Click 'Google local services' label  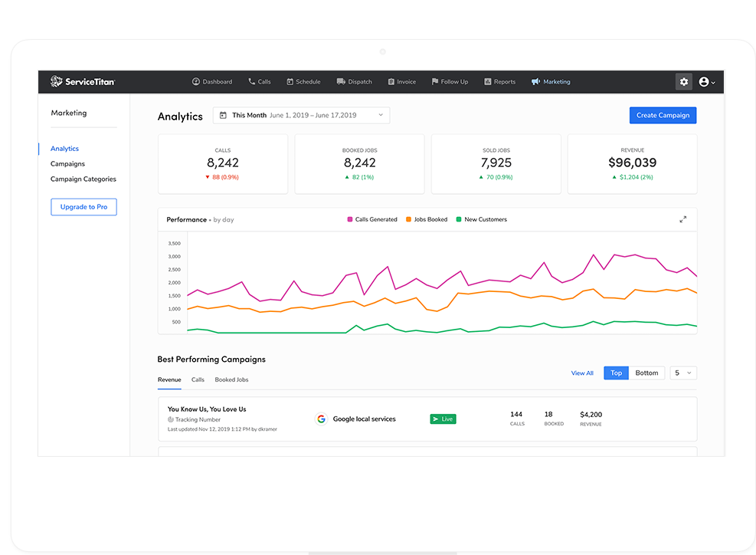365,419
